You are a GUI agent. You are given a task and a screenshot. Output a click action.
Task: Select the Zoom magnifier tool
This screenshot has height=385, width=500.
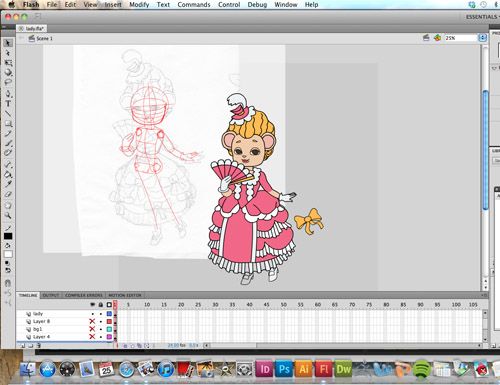[8, 216]
